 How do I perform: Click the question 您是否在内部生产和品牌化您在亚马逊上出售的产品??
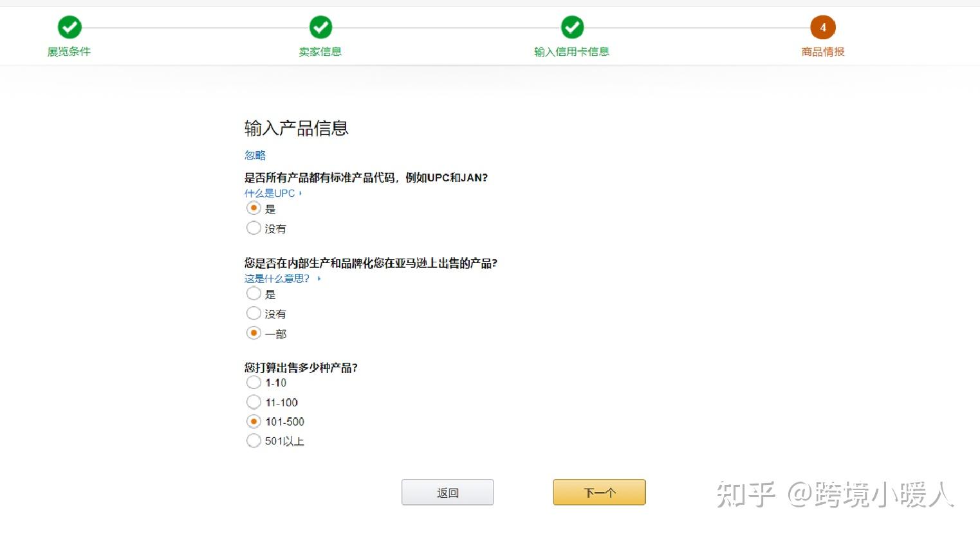tap(371, 263)
